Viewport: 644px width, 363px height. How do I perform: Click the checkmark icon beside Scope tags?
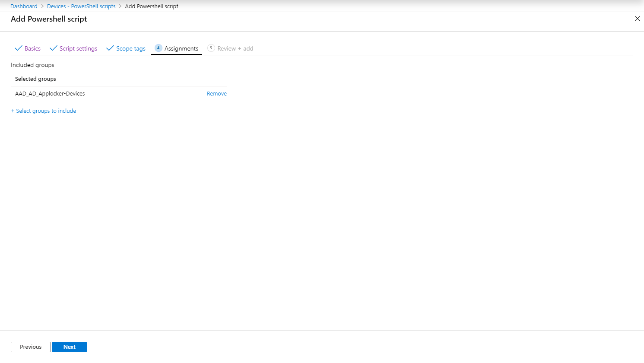pyautogui.click(x=110, y=48)
